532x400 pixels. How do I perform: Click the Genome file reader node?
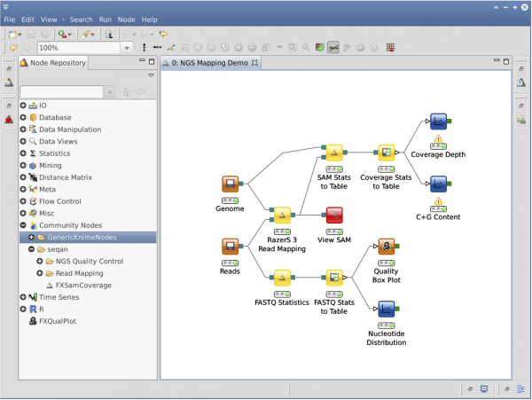(x=230, y=184)
